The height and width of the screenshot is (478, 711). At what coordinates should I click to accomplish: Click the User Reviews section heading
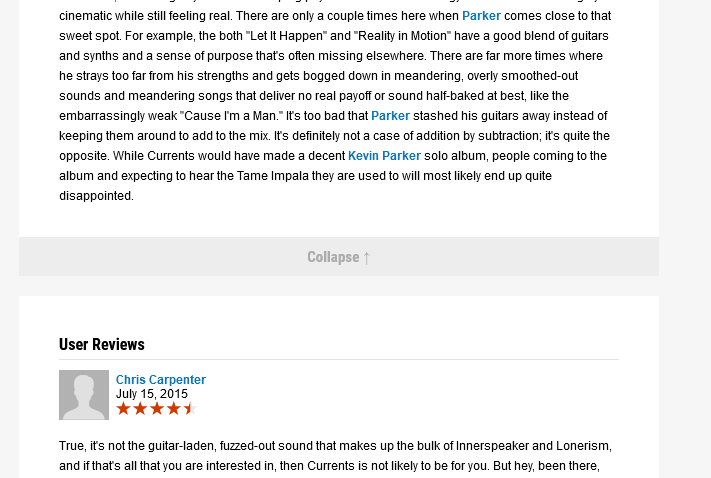click(102, 345)
